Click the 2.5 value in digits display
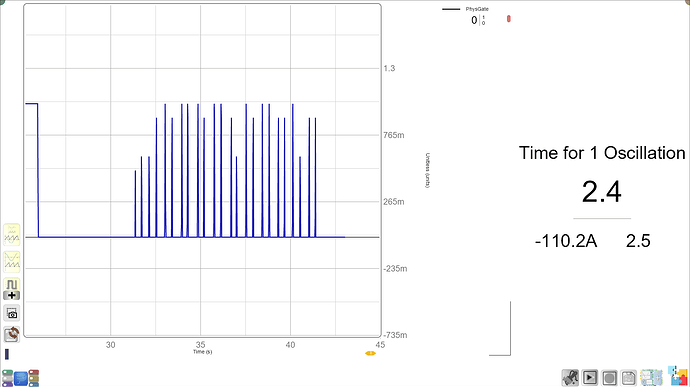 pos(638,241)
